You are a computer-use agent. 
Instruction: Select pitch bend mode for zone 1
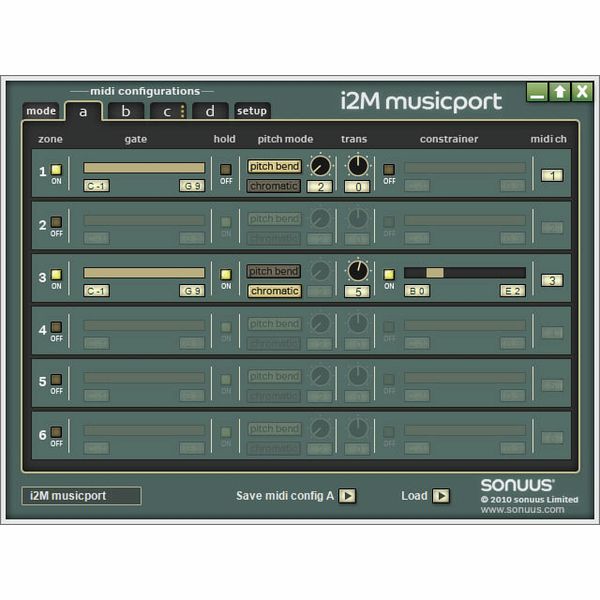(274, 167)
